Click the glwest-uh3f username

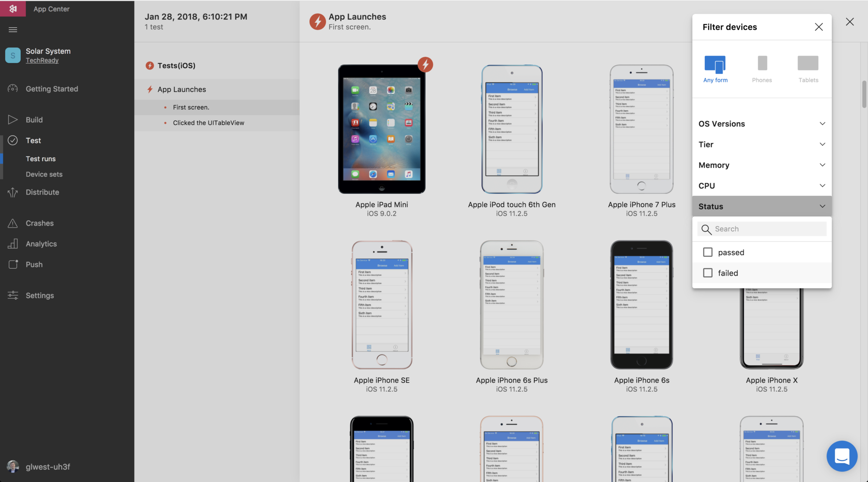pos(48,467)
